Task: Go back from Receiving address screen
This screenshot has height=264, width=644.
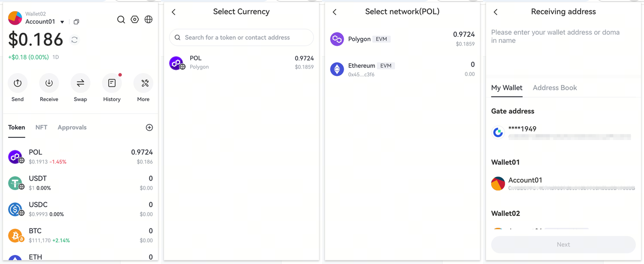Action: coord(496,12)
